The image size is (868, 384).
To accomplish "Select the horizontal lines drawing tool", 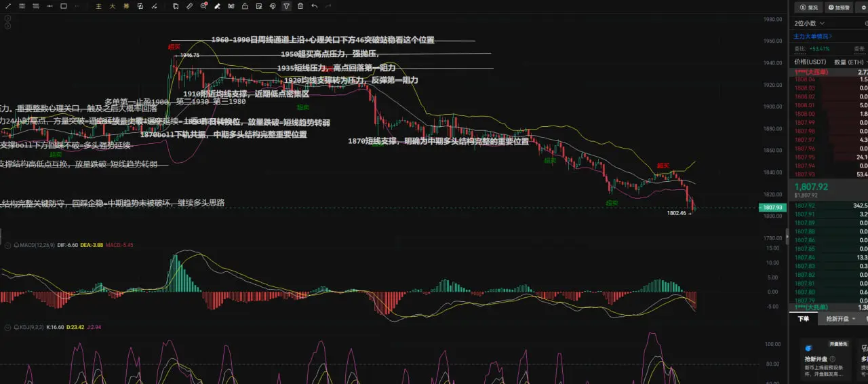I will (x=22, y=6).
